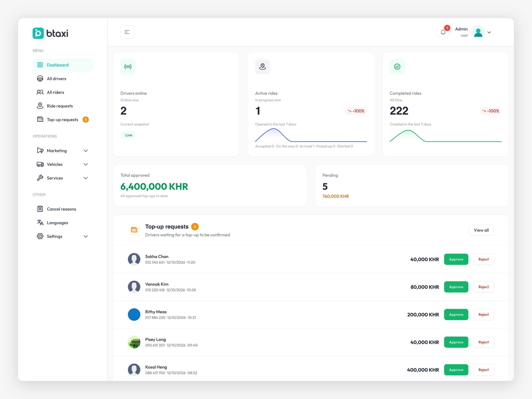
Task: Click the Top-up requests wallet icon in panel header
Action: [134, 230]
